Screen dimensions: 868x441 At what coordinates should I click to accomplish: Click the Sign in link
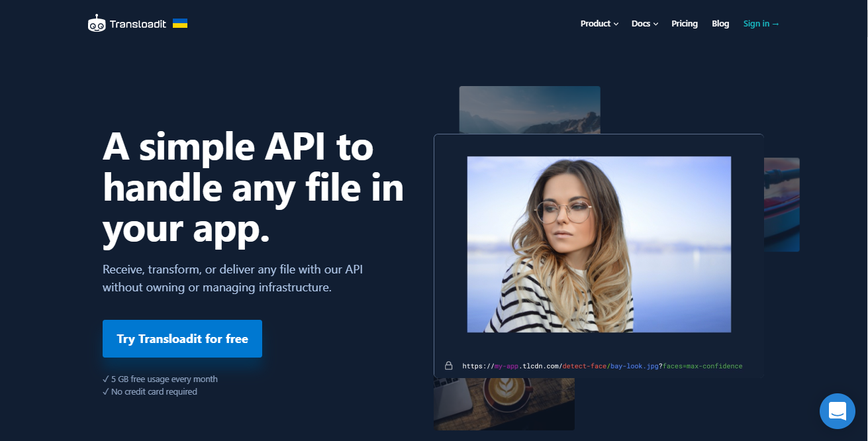[x=761, y=24]
